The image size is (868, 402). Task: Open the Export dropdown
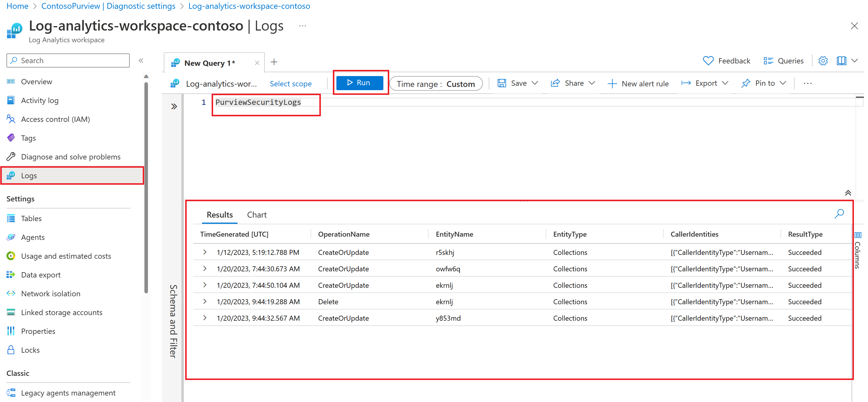706,83
